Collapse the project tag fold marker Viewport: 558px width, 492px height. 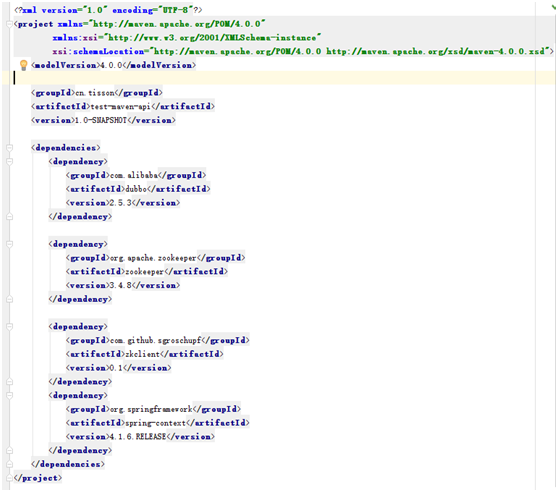10,24
